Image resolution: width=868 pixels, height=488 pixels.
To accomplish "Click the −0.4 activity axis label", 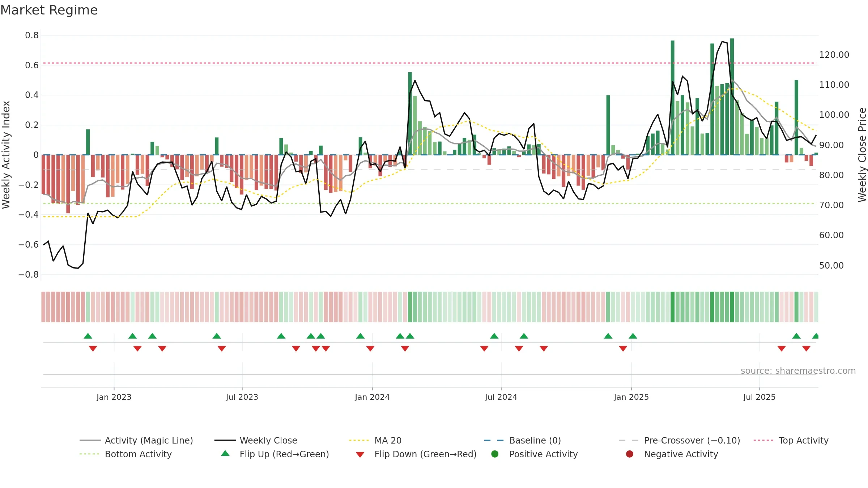I will tap(29, 215).
